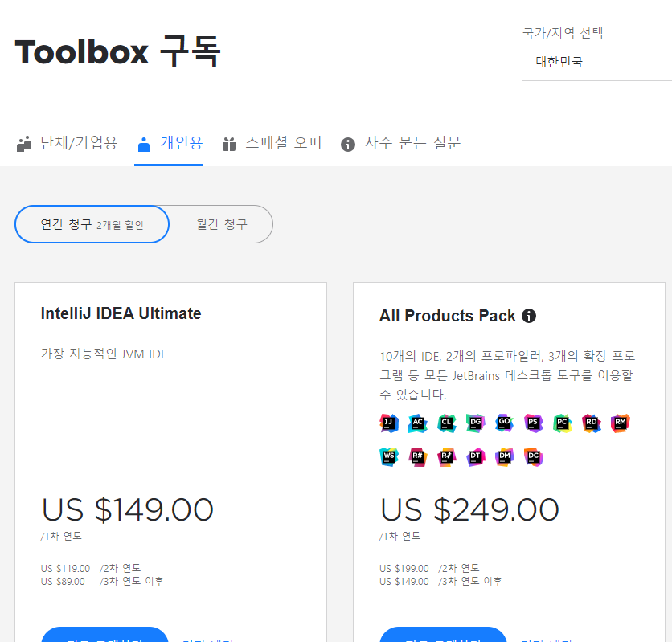672x642 pixels.
Task: Click the All Products Pack title
Action: pos(448,316)
